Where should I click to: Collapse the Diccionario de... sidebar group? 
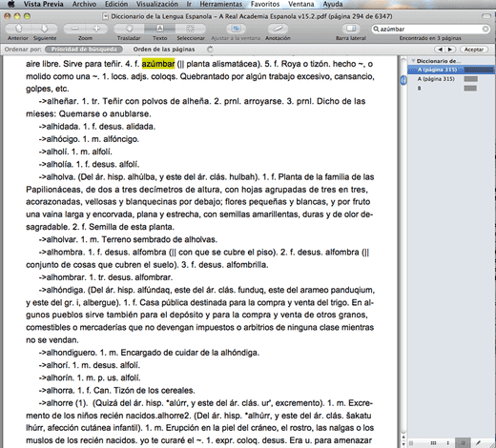tap(413, 61)
